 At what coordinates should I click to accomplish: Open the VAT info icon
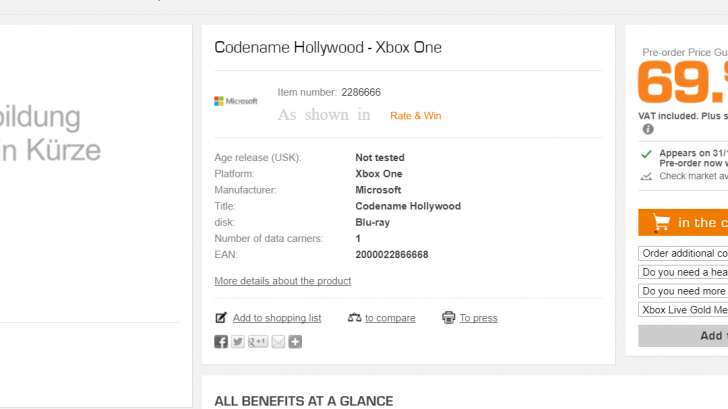(648, 129)
